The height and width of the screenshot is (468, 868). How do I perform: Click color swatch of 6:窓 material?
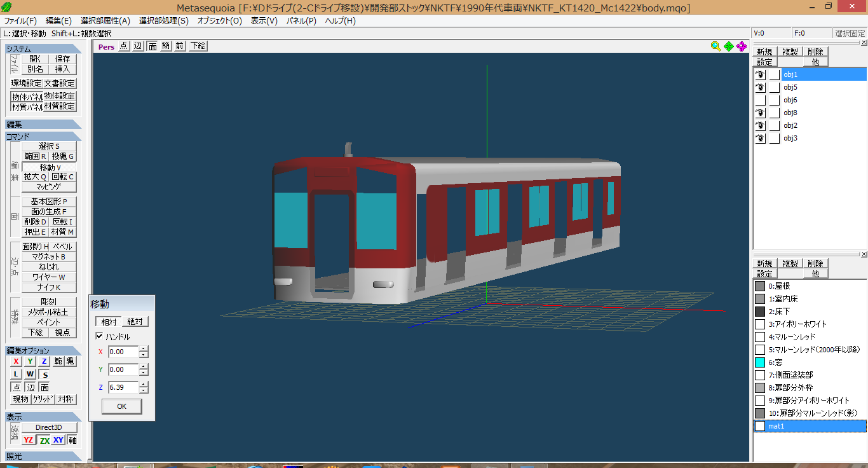click(760, 362)
